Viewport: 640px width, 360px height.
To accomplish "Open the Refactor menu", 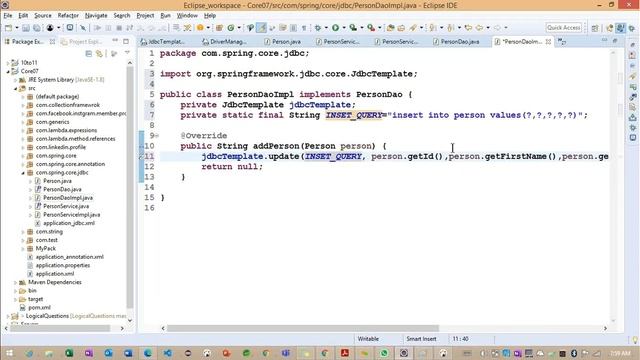I will 68,16.
